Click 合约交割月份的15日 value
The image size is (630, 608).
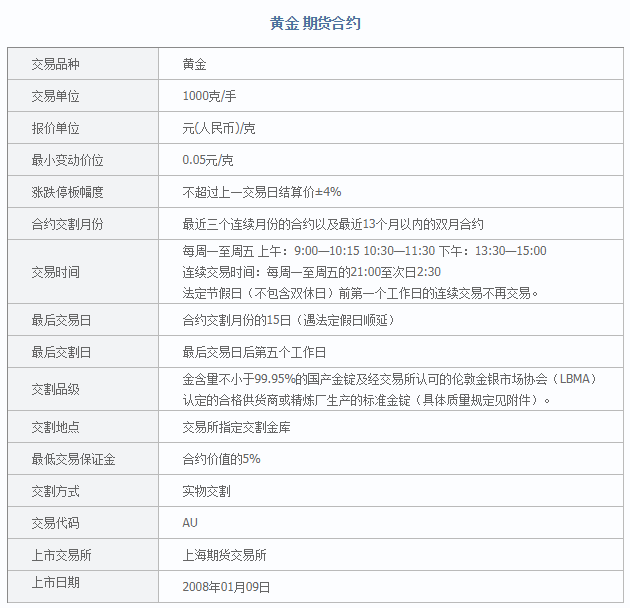(x=289, y=321)
